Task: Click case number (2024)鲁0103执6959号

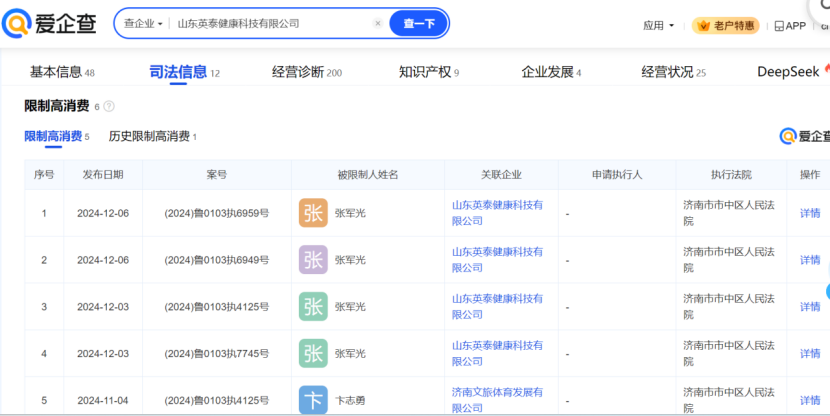Action: tap(216, 213)
